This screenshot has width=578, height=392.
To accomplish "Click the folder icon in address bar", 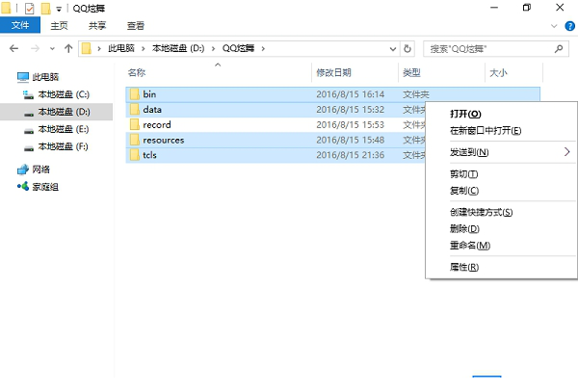I will tap(87, 48).
